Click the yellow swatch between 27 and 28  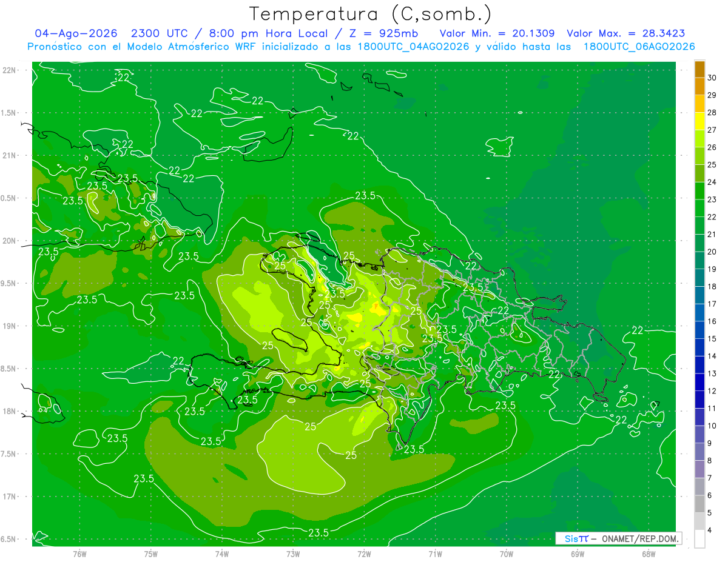pyautogui.click(x=699, y=121)
